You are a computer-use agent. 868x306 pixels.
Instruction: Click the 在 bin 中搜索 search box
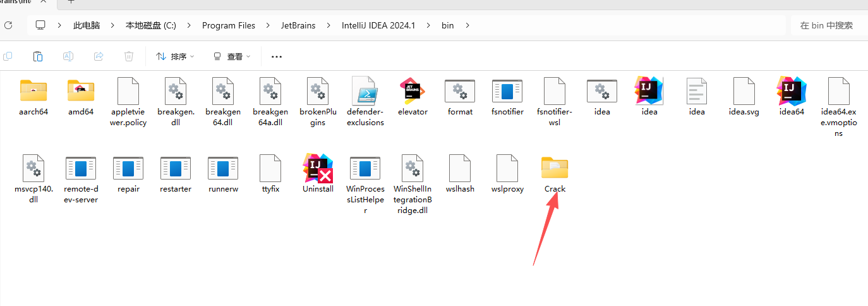[829, 25]
